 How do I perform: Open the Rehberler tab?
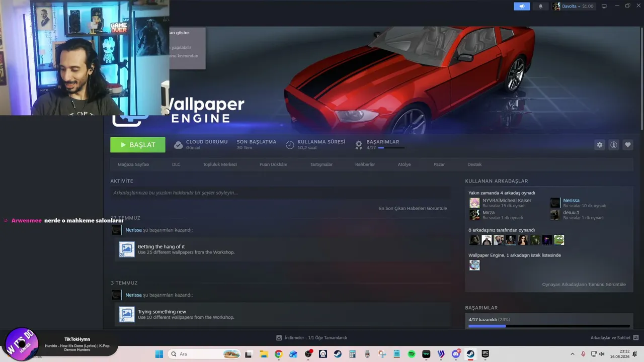tap(365, 164)
